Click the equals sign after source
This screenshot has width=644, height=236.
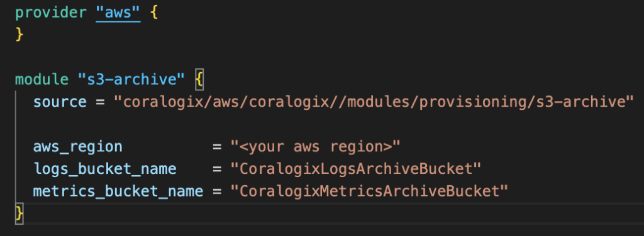[100, 102]
